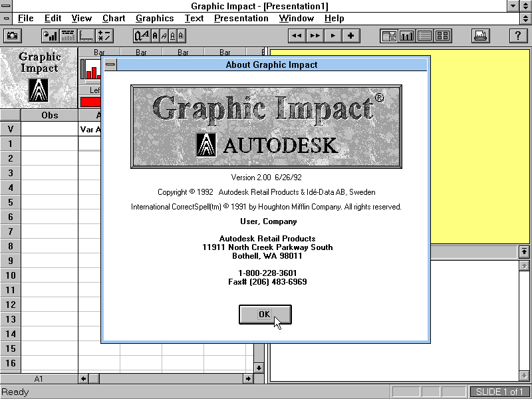Image resolution: width=532 pixels, height=399 pixels.
Task: Click the printer toolbar icon
Action: click(x=480, y=36)
